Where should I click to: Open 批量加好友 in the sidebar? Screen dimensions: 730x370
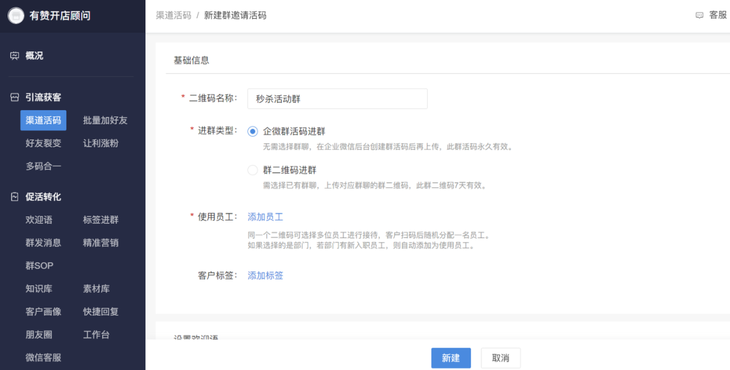pyautogui.click(x=105, y=121)
